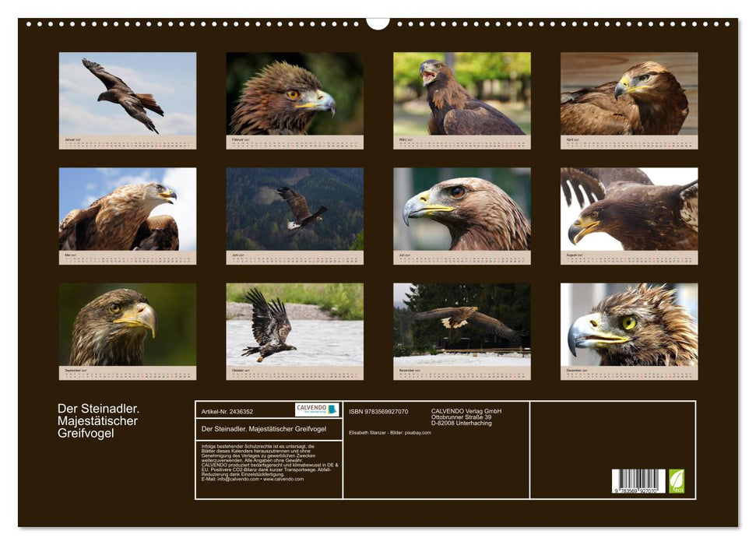Click the 'August' month label
This screenshot has height=545, width=756.
click(571, 255)
